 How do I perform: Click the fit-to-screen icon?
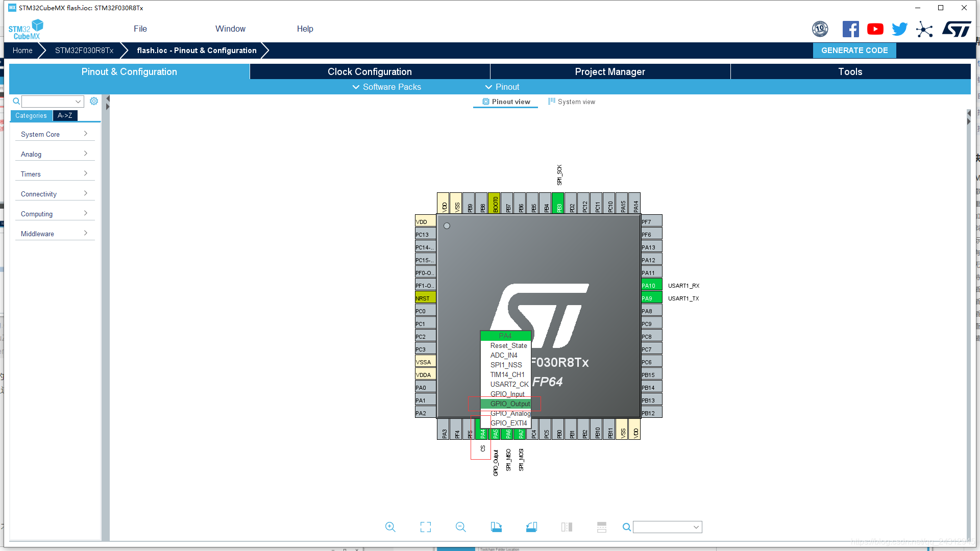(425, 527)
